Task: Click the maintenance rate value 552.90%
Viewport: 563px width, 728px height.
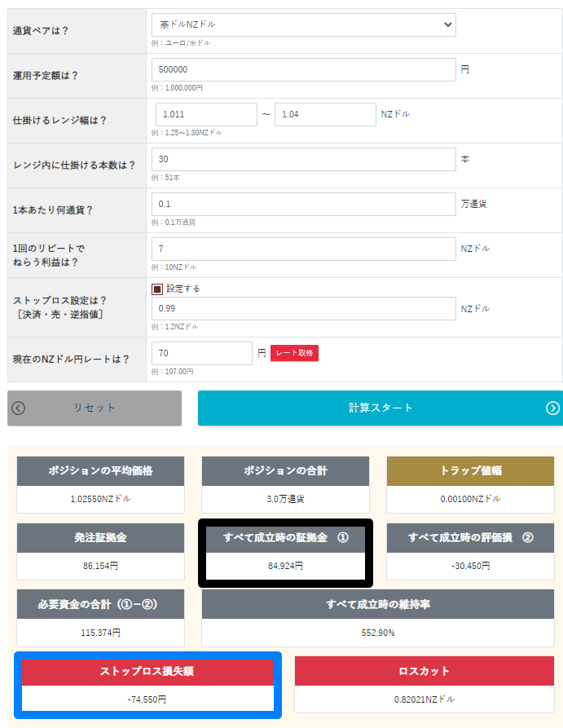Action: 378,633
